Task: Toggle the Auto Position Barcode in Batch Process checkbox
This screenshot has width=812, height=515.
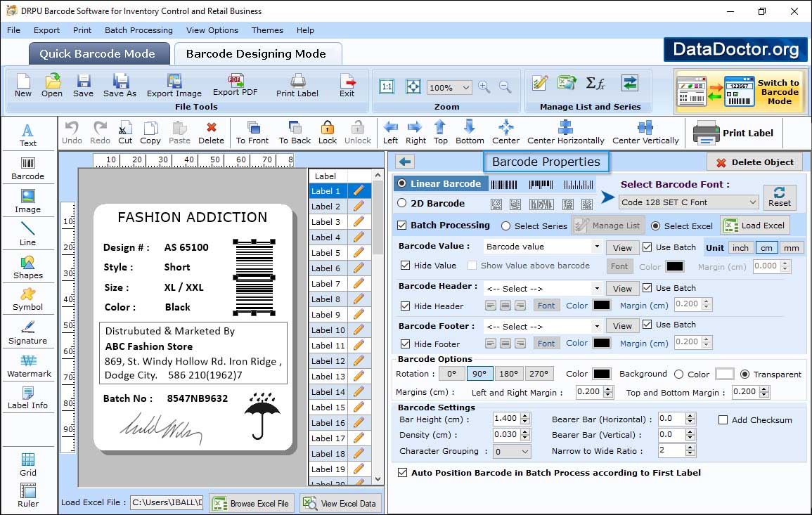Action: [x=402, y=473]
